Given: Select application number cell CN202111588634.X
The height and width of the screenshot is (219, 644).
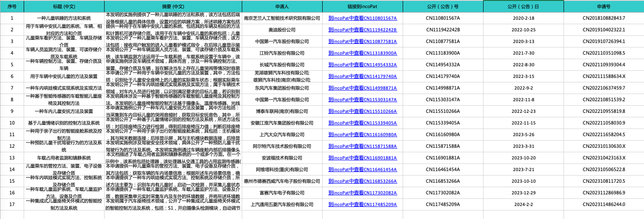Looking at the screenshot, I should (x=604, y=77).
